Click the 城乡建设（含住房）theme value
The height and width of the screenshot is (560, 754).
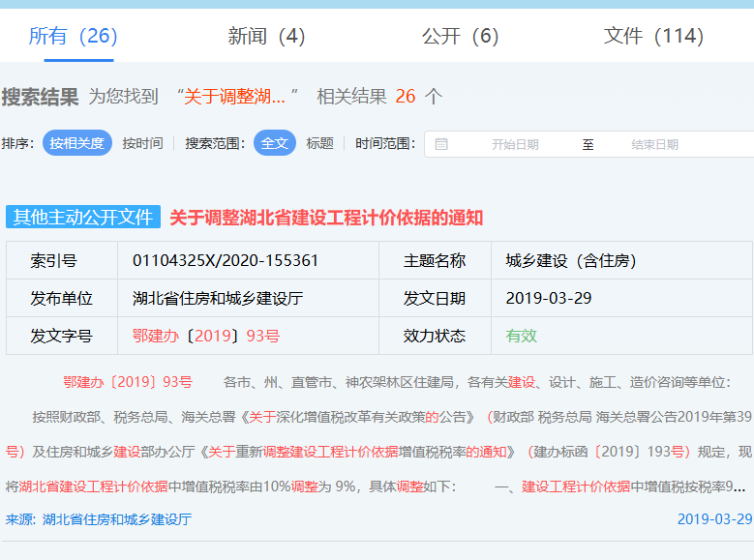pos(570,261)
